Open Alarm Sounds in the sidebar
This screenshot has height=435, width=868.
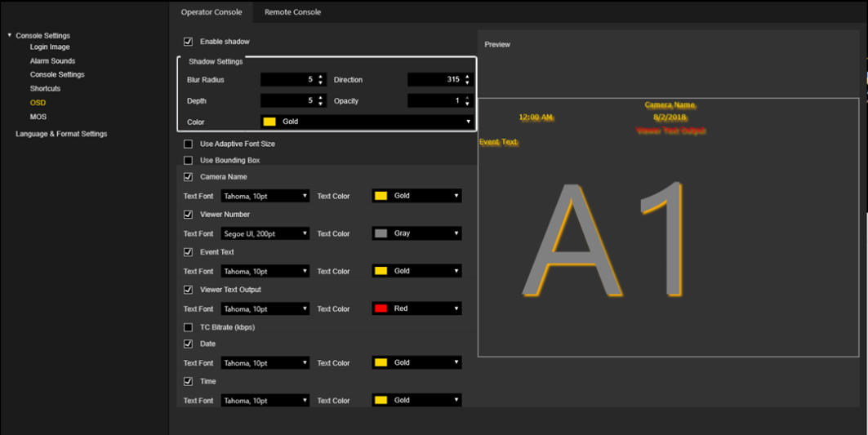tap(52, 61)
